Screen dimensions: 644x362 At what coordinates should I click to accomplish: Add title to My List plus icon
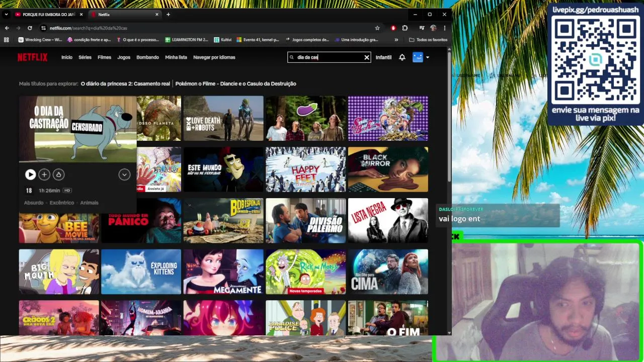pos(44,174)
